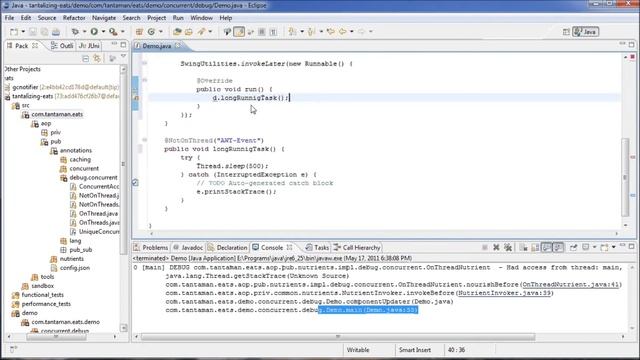
Task: Switch to the Tasks tab
Action: click(x=317, y=247)
